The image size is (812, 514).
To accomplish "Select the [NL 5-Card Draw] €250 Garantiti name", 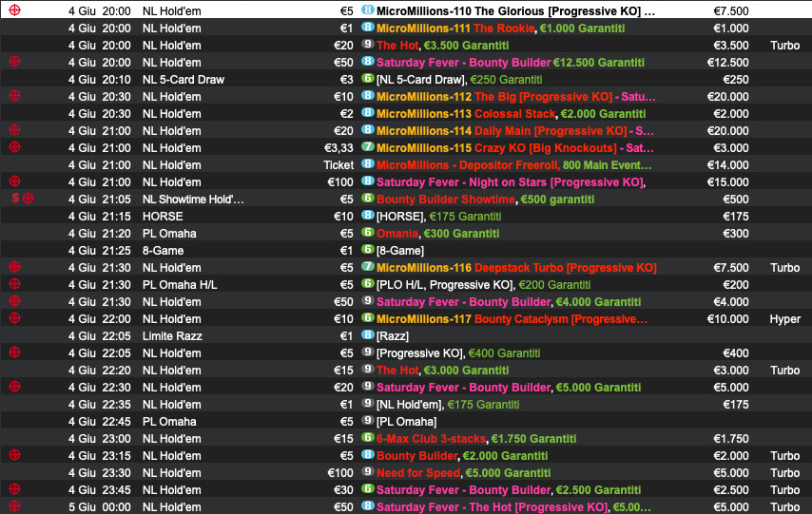I will 459,80.
